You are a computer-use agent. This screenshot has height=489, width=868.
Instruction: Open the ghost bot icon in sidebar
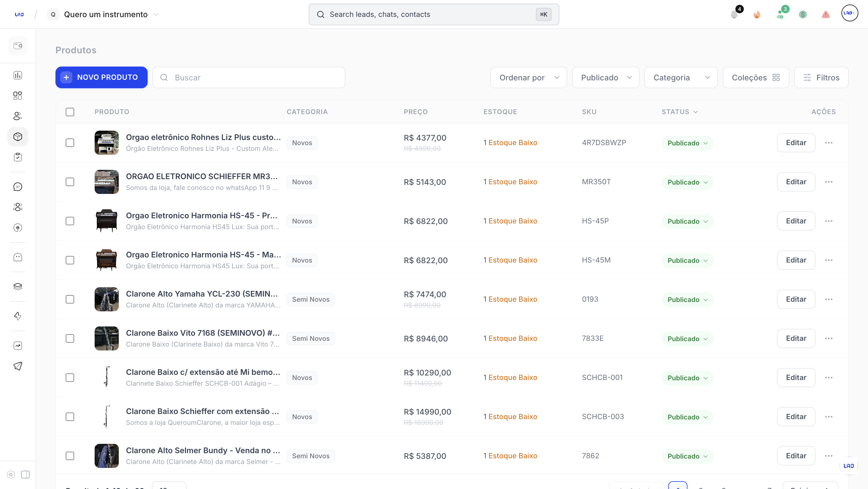(x=18, y=257)
